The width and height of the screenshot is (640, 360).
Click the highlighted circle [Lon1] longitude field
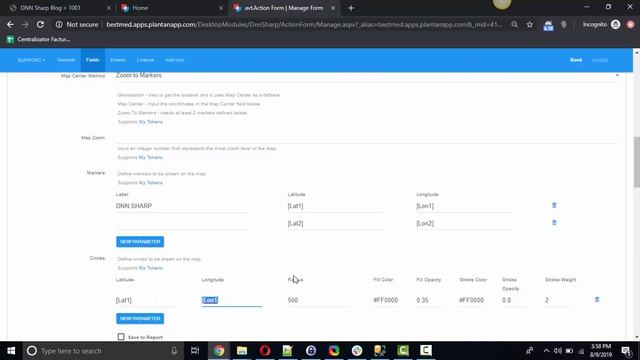(232, 300)
